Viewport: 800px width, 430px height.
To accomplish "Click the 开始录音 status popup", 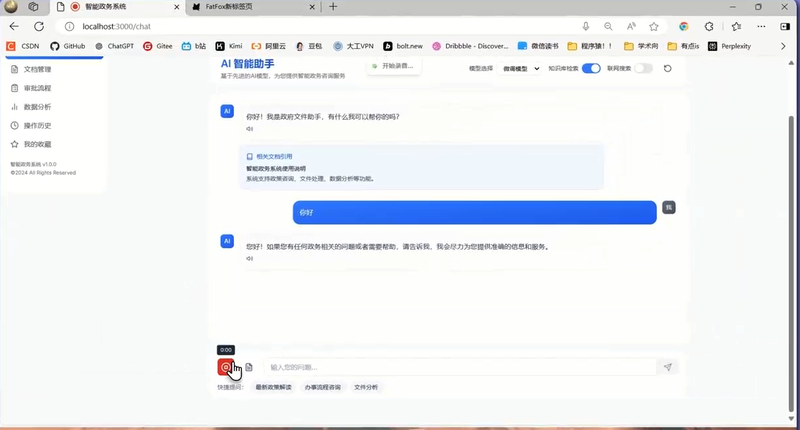I will [x=393, y=66].
